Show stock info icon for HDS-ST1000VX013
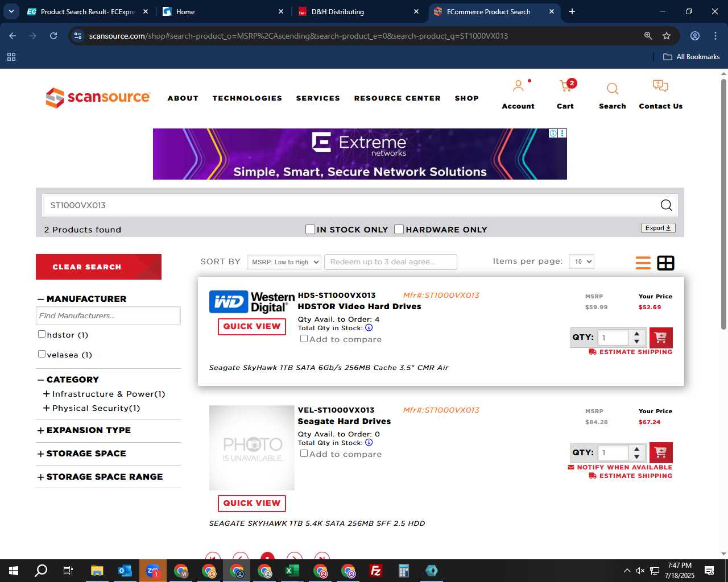 click(369, 328)
